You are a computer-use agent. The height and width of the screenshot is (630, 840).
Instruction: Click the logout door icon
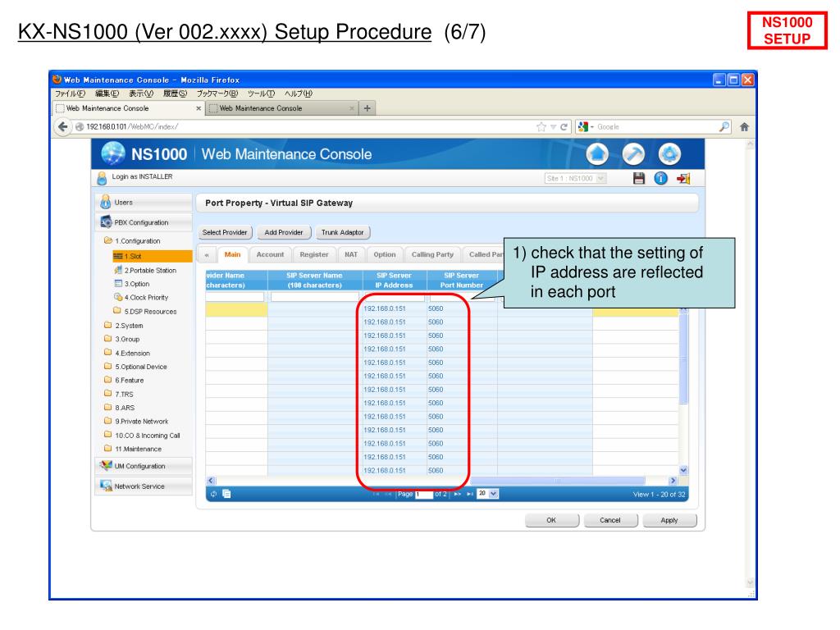(683, 178)
